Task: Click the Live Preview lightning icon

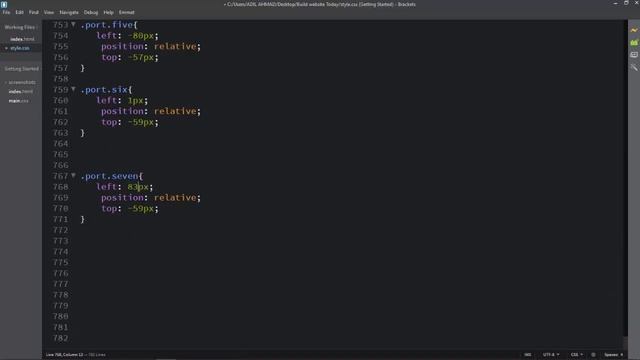Action: tap(633, 30)
